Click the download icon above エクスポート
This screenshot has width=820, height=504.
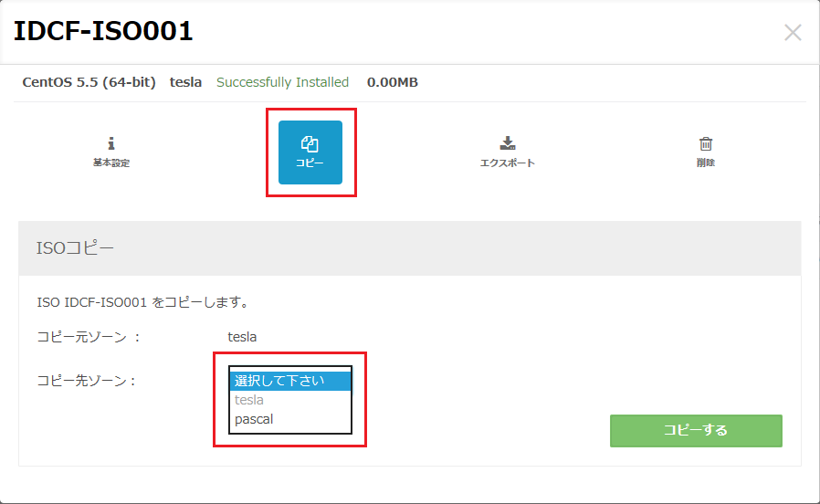coord(509,143)
